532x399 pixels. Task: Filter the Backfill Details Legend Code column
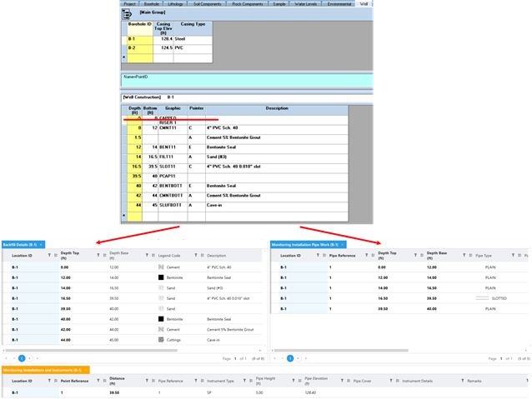(x=196, y=255)
